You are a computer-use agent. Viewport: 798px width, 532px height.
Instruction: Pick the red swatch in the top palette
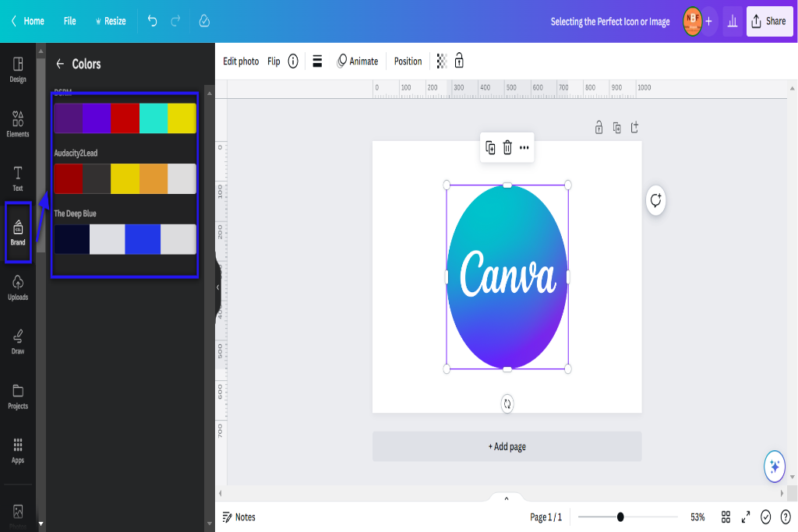pyautogui.click(x=125, y=118)
